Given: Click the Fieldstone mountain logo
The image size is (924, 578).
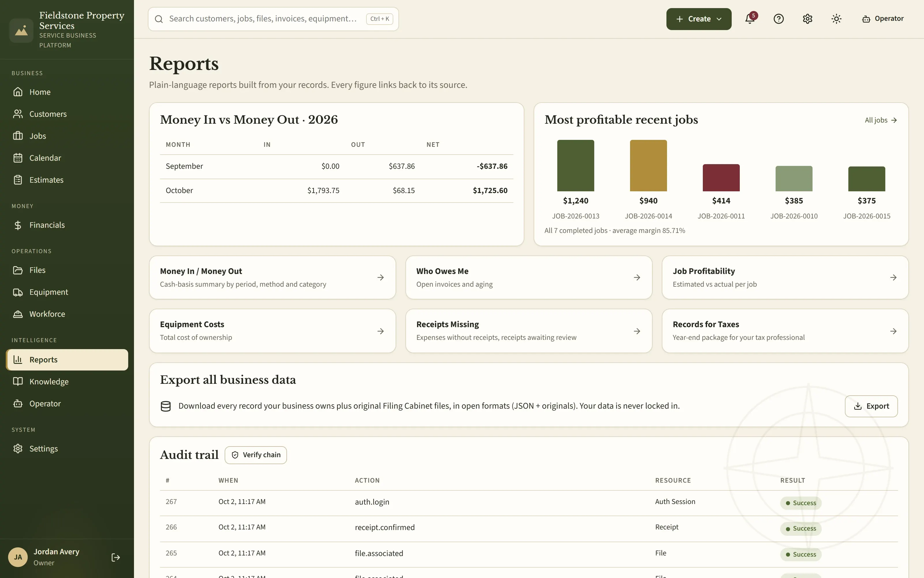Looking at the screenshot, I should (21, 30).
